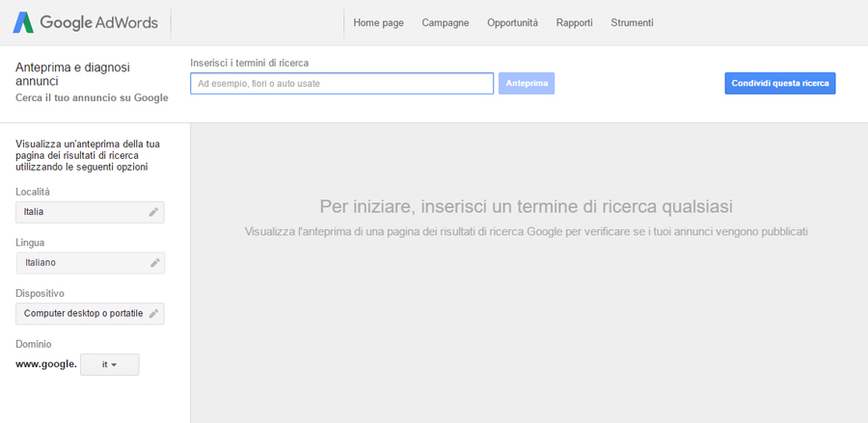Edit the Dispositivo pencil icon
This screenshot has width=868, height=423.
tap(153, 313)
